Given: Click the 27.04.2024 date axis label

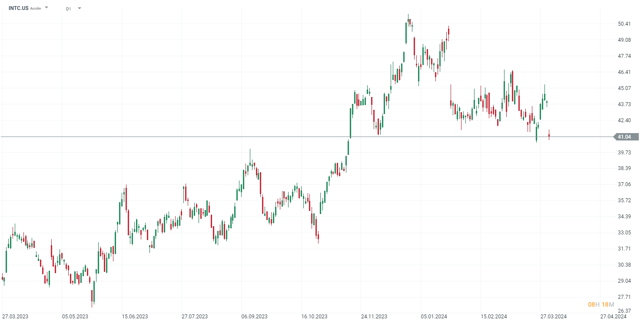Looking at the screenshot, I should coord(614,317).
